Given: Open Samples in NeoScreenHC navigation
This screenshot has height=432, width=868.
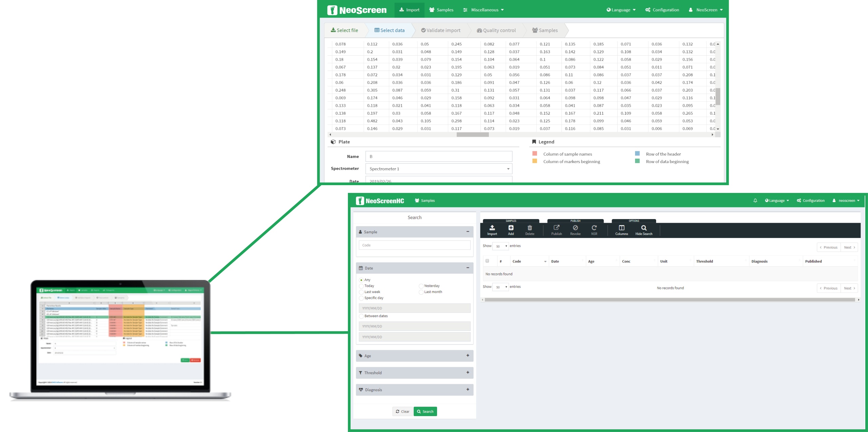Looking at the screenshot, I should click(425, 200).
